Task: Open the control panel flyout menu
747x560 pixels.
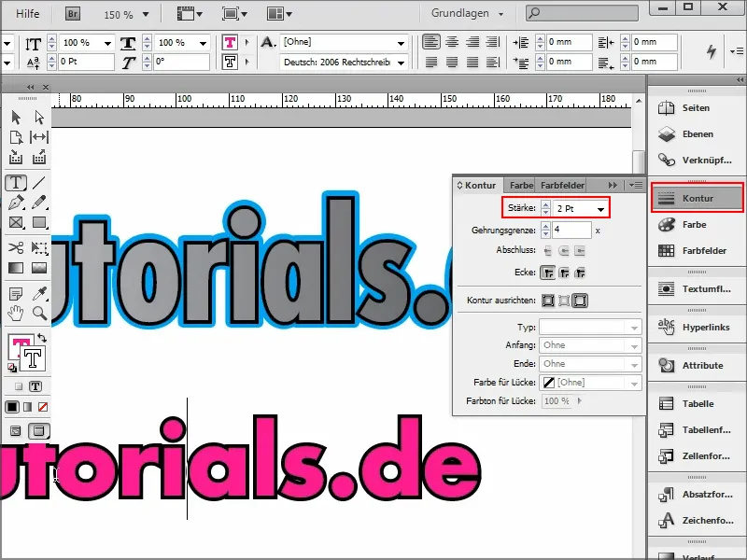Action: pyautogui.click(x=737, y=51)
